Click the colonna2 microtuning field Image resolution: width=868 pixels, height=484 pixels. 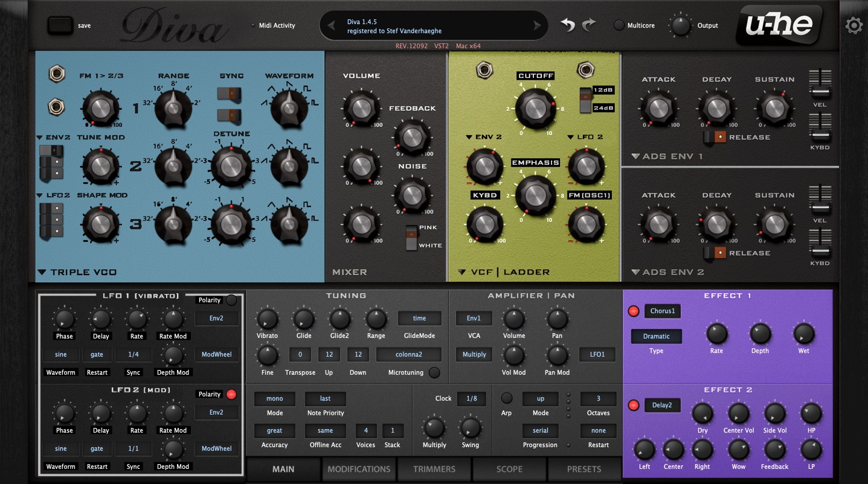tap(409, 354)
